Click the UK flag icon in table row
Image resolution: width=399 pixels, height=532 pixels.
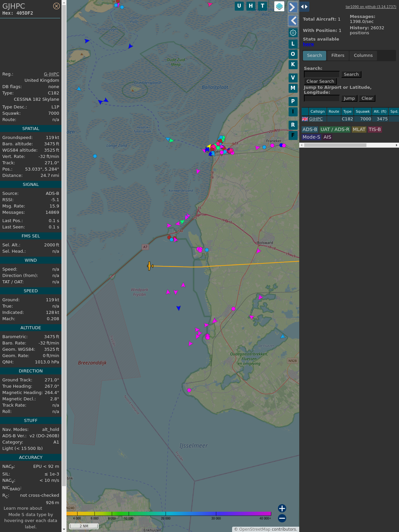(x=305, y=119)
